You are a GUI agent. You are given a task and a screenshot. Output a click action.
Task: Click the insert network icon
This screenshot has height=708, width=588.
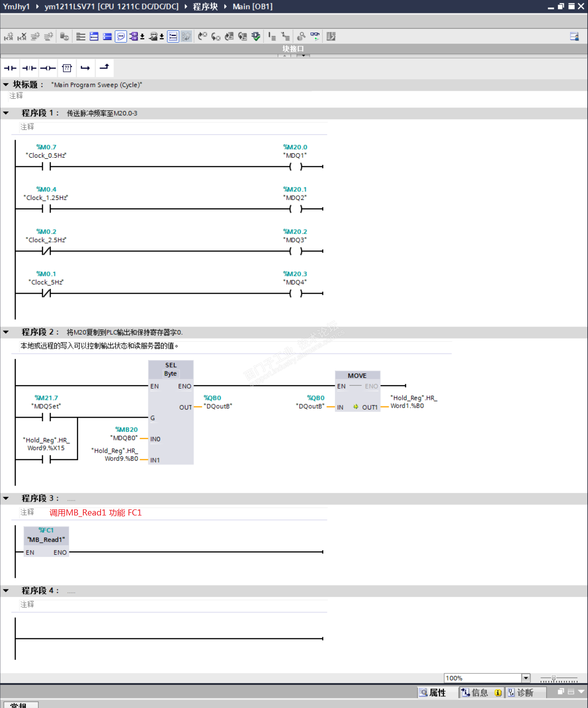click(8, 36)
